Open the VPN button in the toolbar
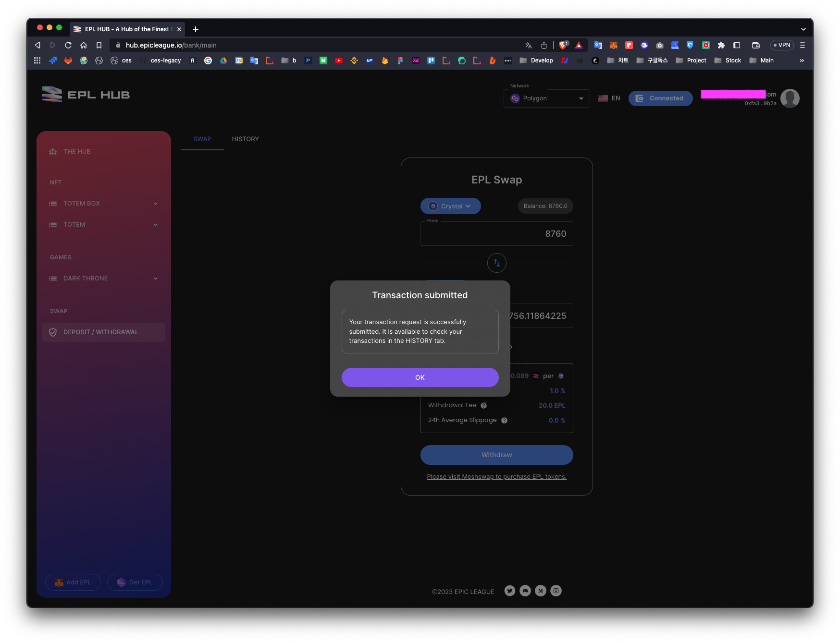 click(x=782, y=45)
